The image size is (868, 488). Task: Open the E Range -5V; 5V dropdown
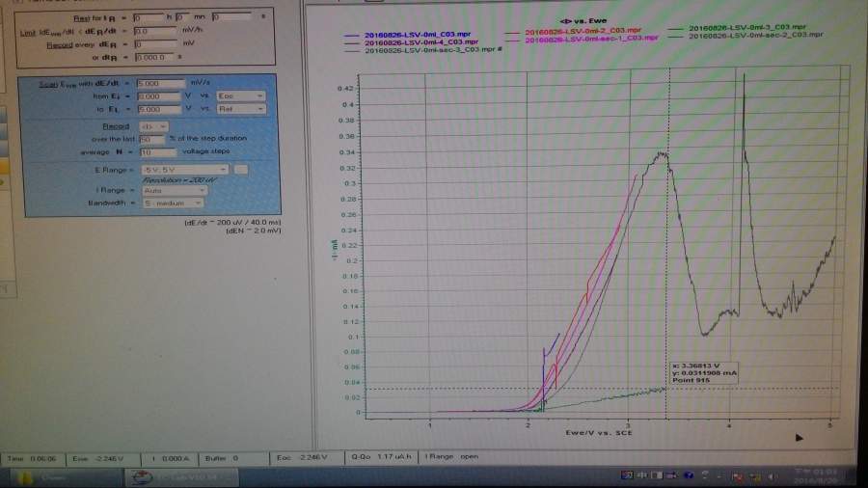click(185, 169)
